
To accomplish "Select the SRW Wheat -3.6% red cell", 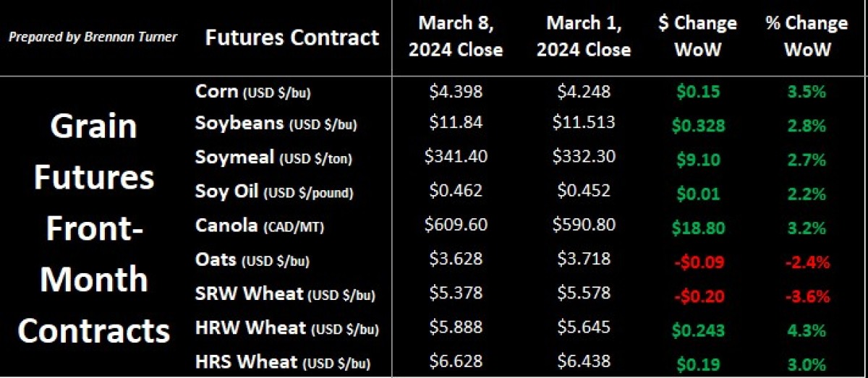I will pos(806,296).
